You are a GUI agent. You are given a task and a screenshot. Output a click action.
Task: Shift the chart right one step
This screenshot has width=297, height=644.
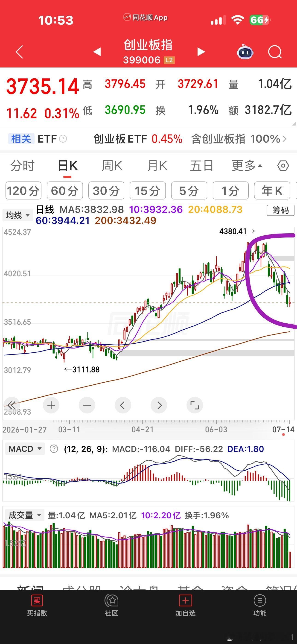(x=159, y=405)
